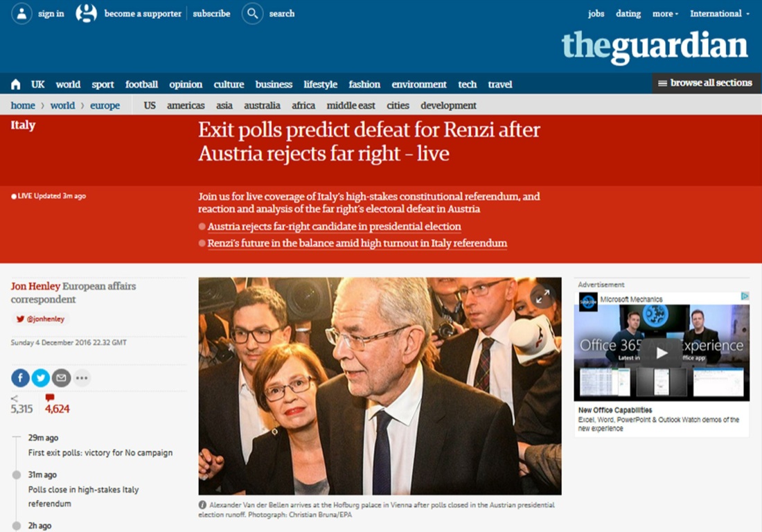Open the International edition dropdown
This screenshot has width=762, height=532.
pos(720,14)
